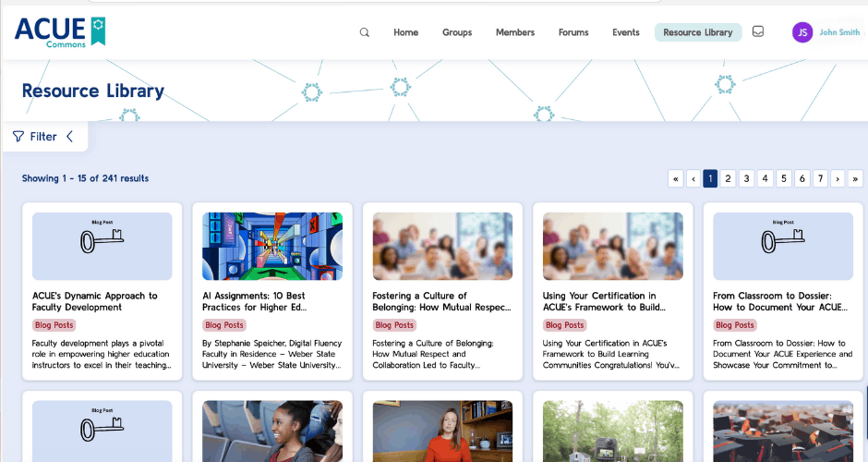Open second-row thumbnail of graduation caps
The image size is (868, 462).
783,431
